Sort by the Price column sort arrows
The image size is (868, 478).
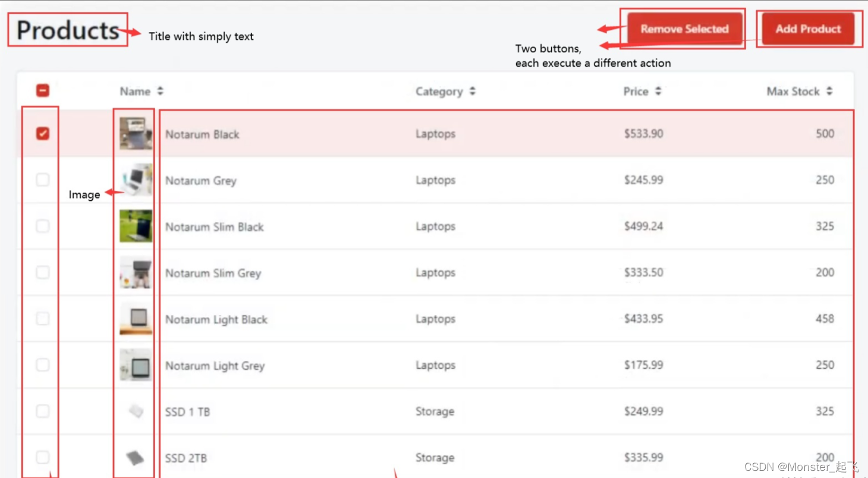[658, 91]
